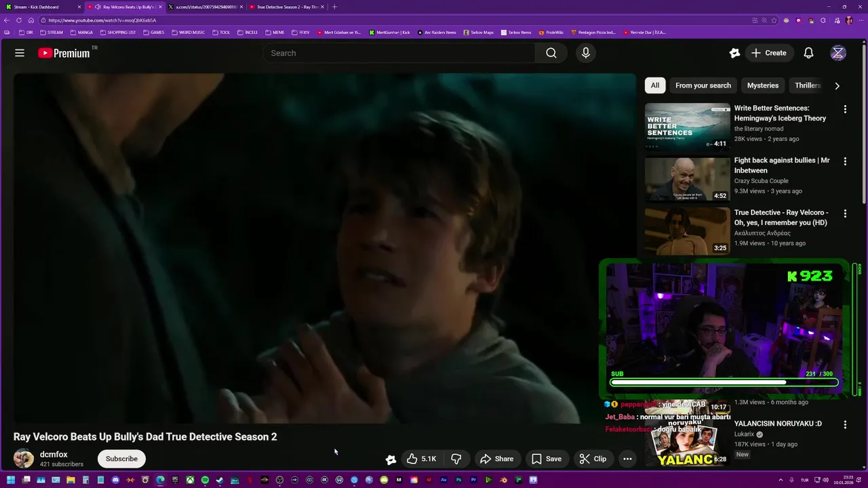Open options for Fight back against bullies
868x488 pixels.
[x=845, y=161]
